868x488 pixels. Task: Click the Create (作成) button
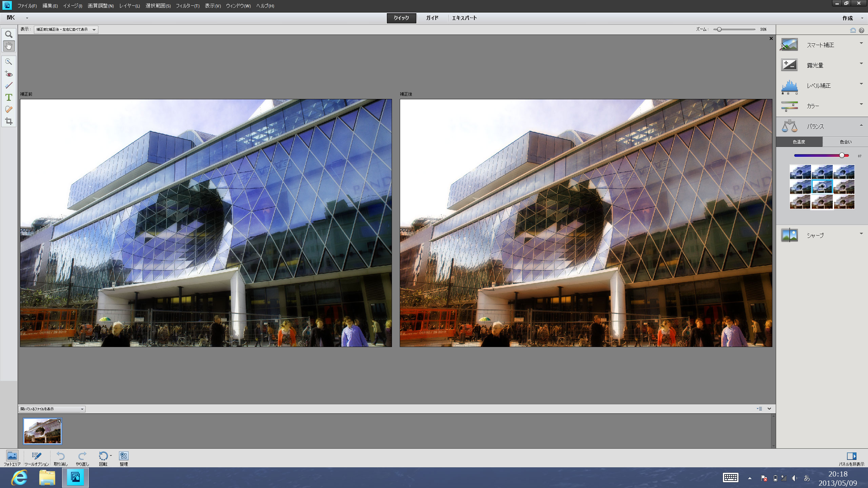(848, 18)
